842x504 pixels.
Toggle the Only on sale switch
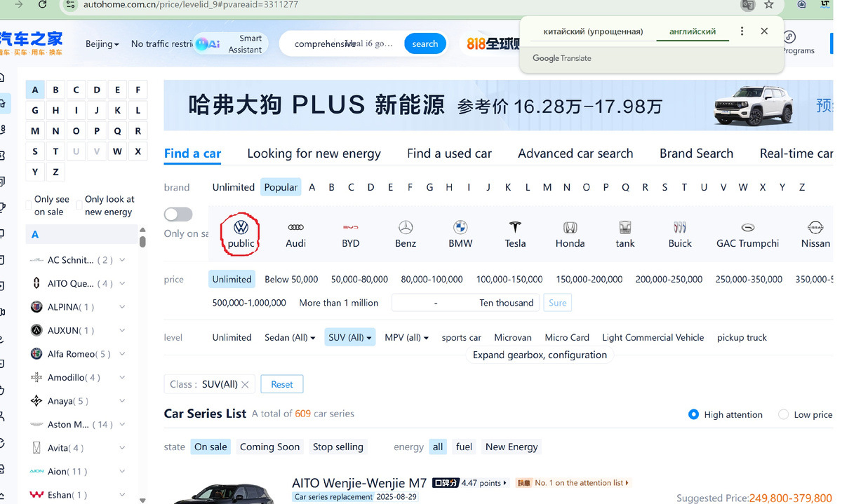click(x=178, y=214)
